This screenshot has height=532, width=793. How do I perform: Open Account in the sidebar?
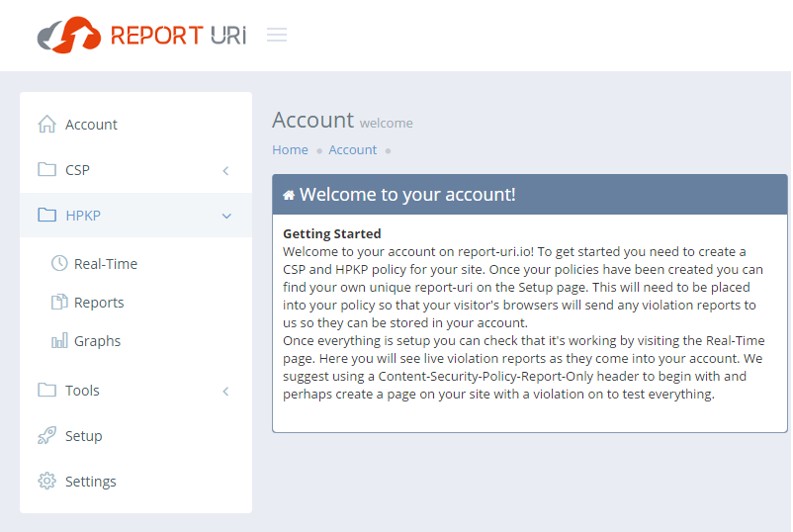[135, 125]
